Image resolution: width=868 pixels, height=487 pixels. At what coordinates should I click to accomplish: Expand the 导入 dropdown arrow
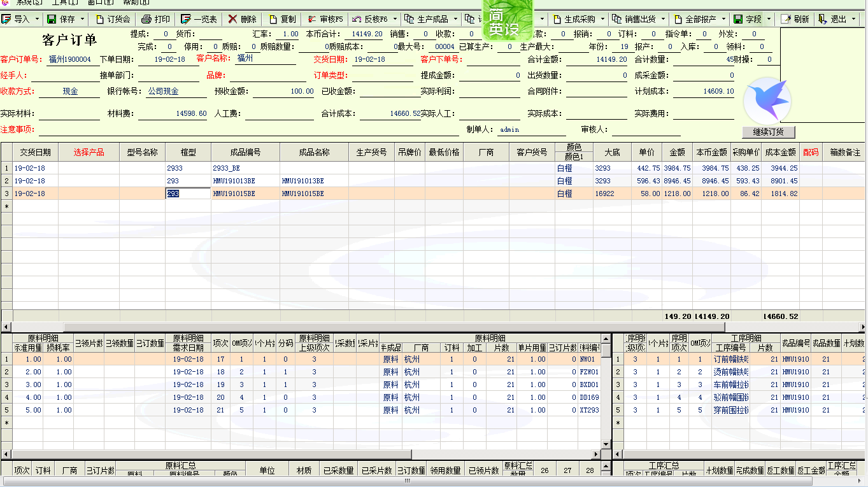(36, 19)
